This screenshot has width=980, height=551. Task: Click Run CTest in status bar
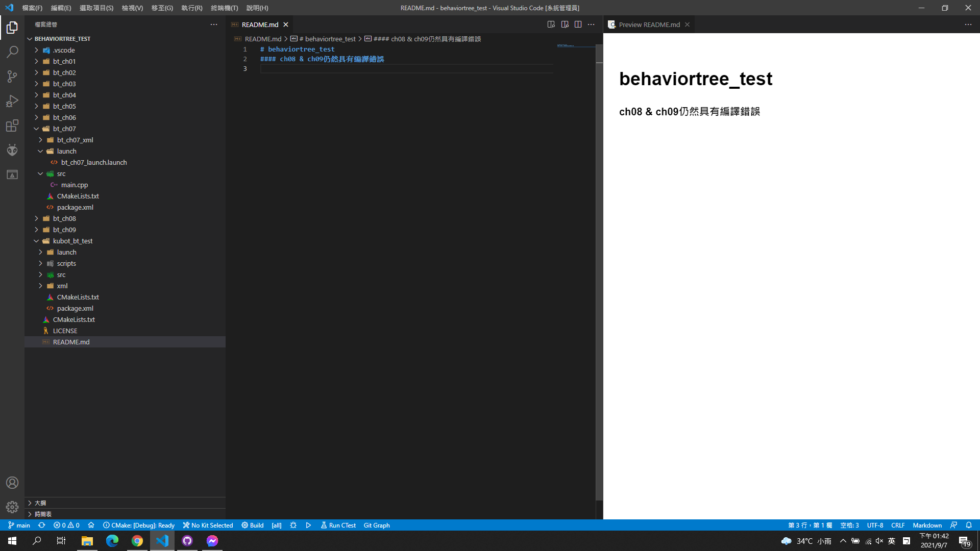338,525
